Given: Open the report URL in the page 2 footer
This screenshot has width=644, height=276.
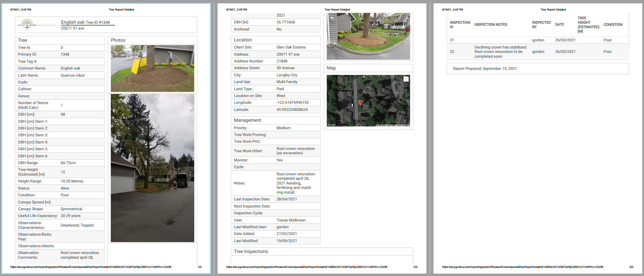Looking at the screenshot, I should [x=306, y=267].
